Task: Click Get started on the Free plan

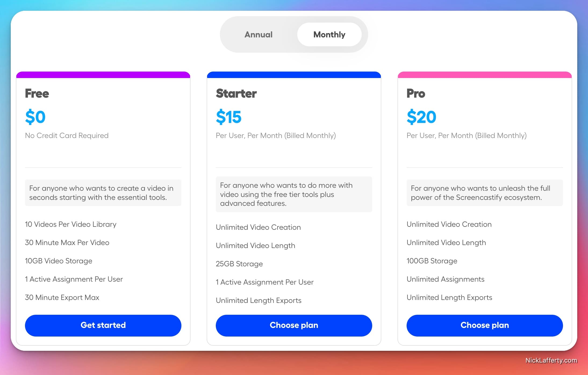Action: pos(103,325)
